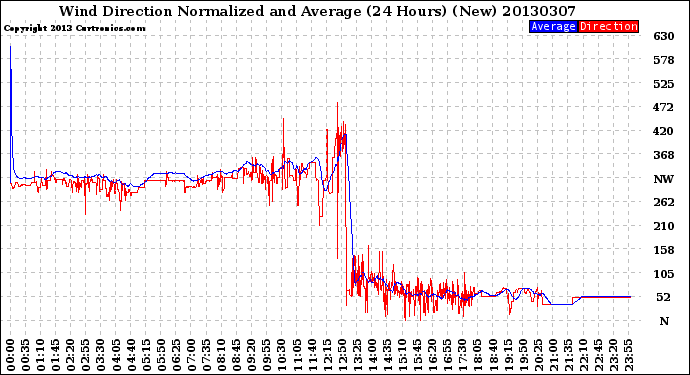Click the 17:30 time axis label
The width and height of the screenshot is (690, 375).
point(463,355)
